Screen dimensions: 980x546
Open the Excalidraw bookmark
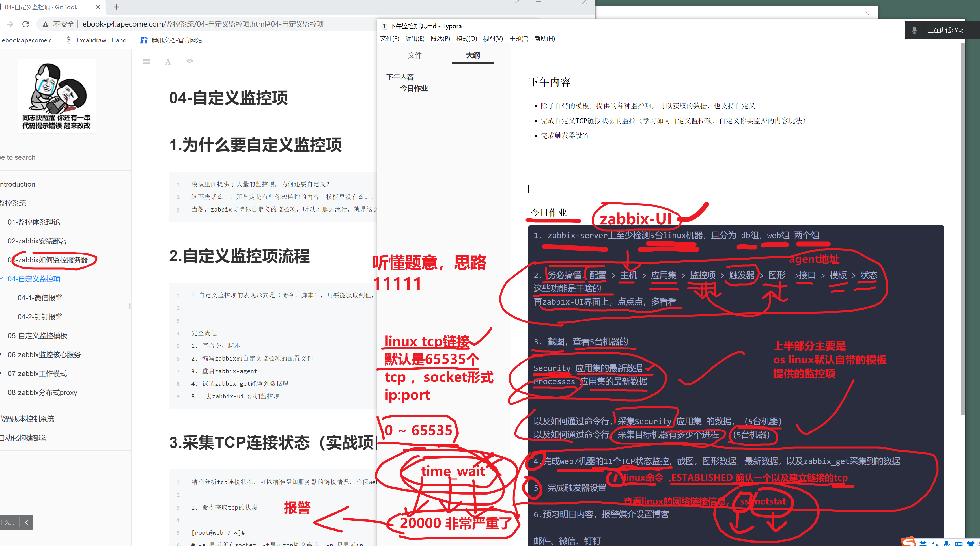[x=99, y=40]
